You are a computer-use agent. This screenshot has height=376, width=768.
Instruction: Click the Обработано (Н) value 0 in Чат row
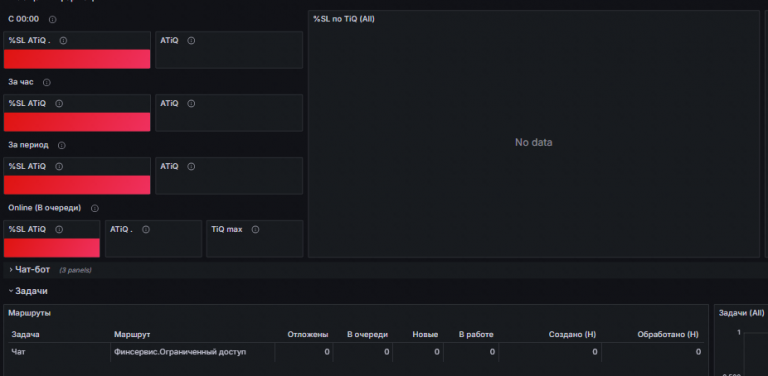tap(698, 352)
